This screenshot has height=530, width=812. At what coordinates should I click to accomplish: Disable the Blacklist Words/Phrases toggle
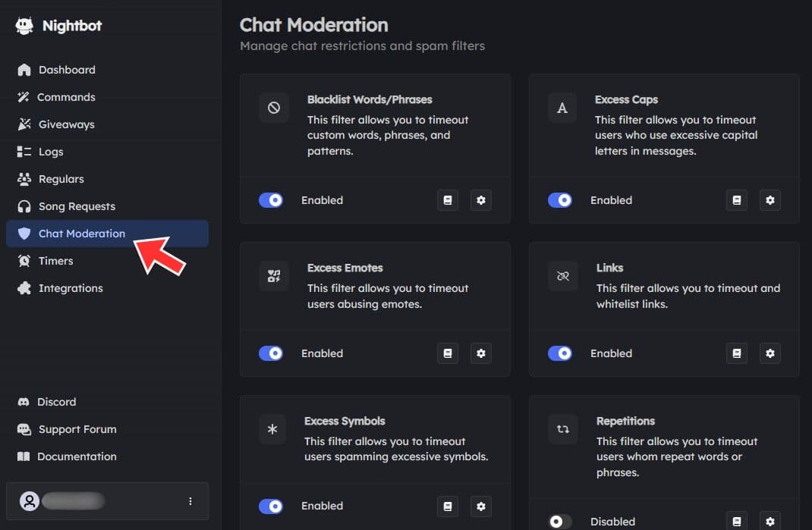271,200
